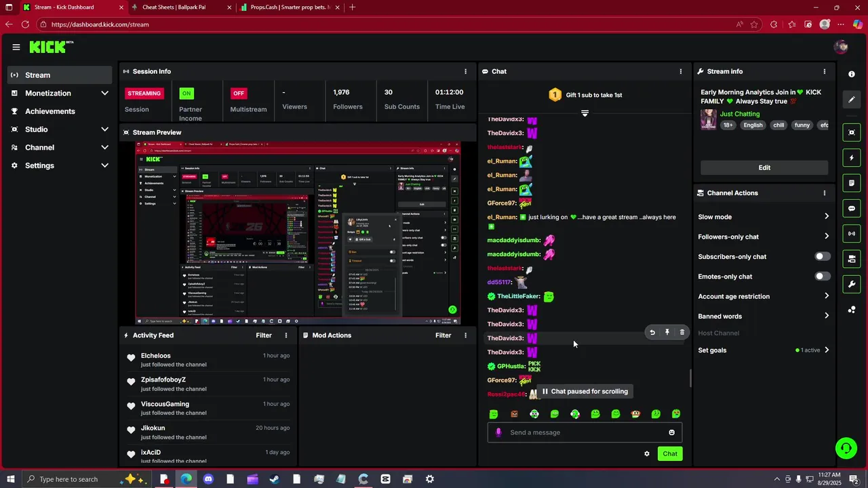
Task: Toggle Emotes-only chat switch
Action: click(x=822, y=277)
